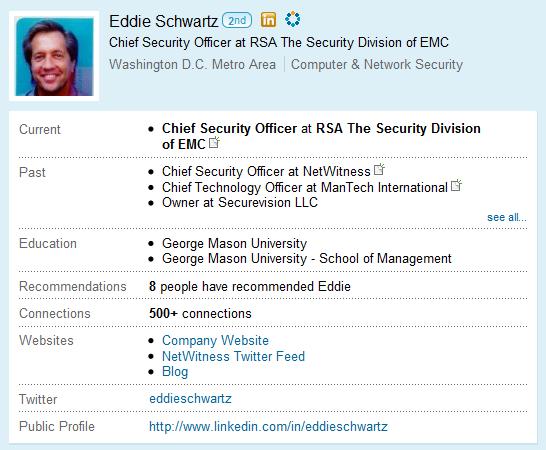Open the company icon next to ManTech International
The width and height of the screenshot is (546, 450).
pos(456,185)
